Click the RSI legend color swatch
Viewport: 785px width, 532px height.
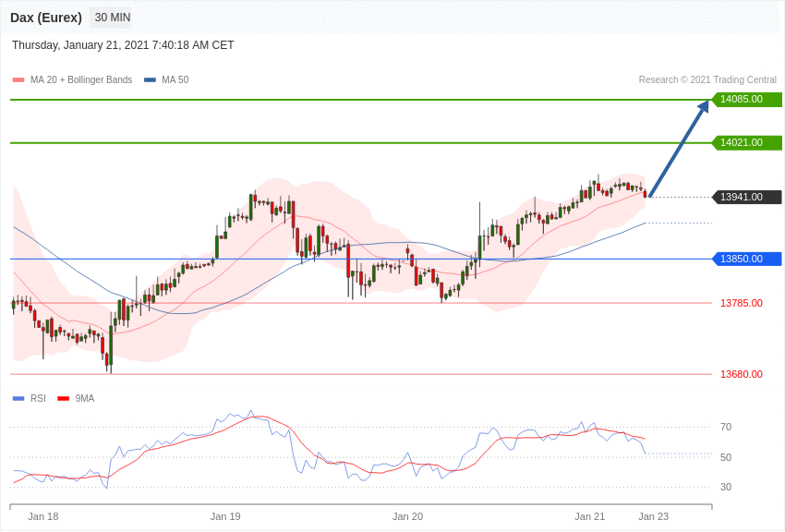18,399
